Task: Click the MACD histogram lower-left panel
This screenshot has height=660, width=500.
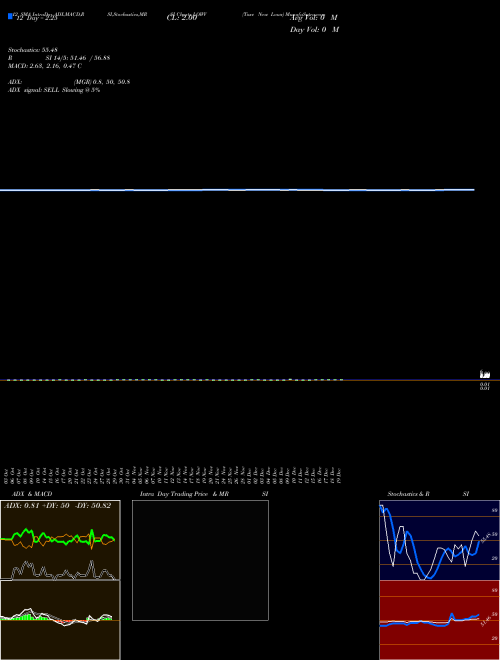Action: point(60,620)
